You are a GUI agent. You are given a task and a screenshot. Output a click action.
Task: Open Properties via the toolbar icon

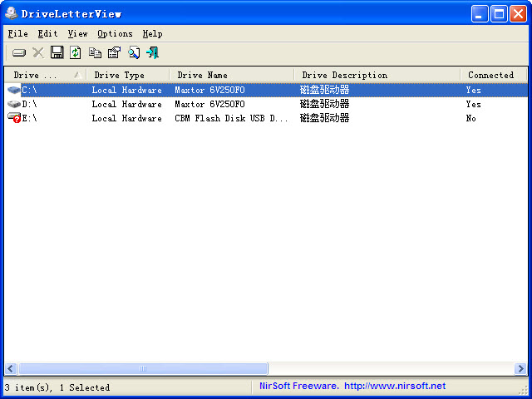115,53
